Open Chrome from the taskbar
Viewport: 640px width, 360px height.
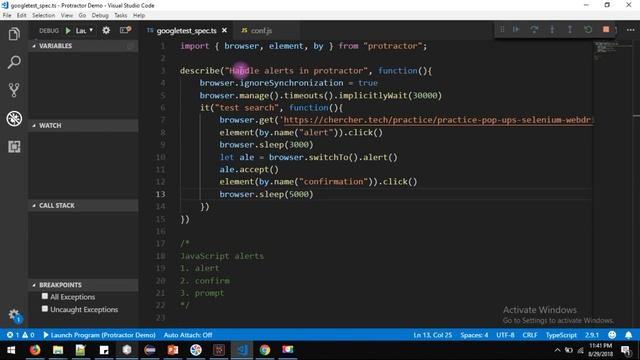click(x=265, y=350)
